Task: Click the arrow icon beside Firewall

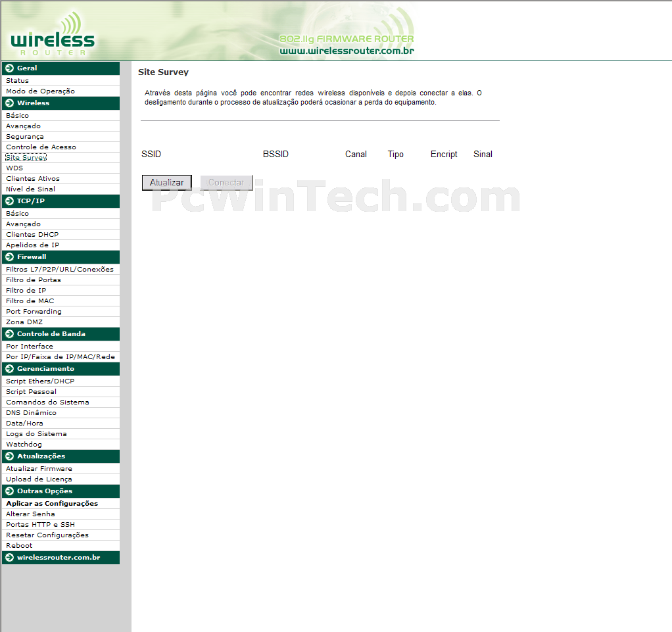Action: (x=9, y=257)
